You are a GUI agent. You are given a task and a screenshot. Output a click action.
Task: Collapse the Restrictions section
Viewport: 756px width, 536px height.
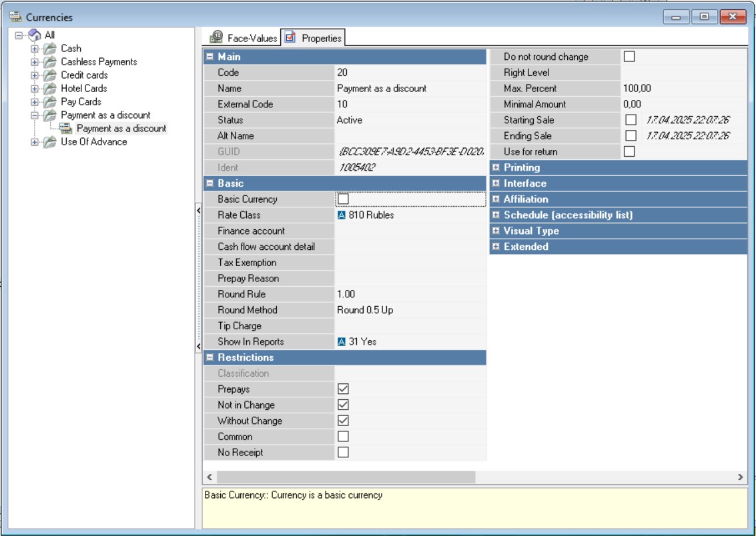coord(210,358)
